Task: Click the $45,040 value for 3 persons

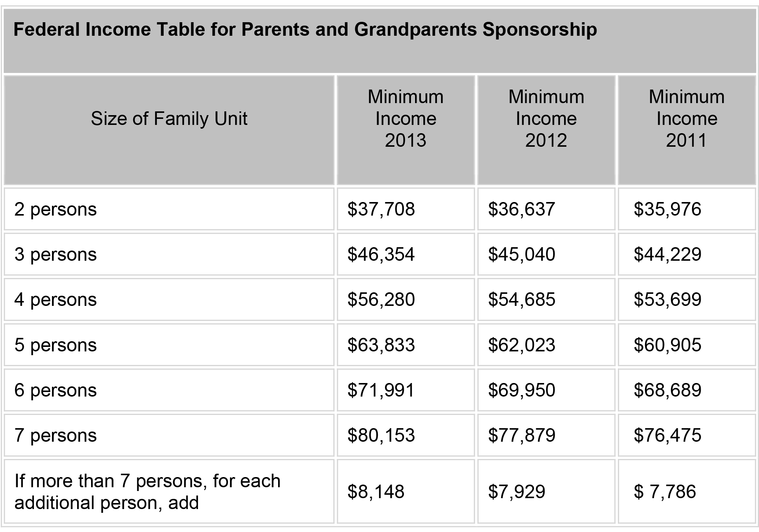Action: point(522,254)
